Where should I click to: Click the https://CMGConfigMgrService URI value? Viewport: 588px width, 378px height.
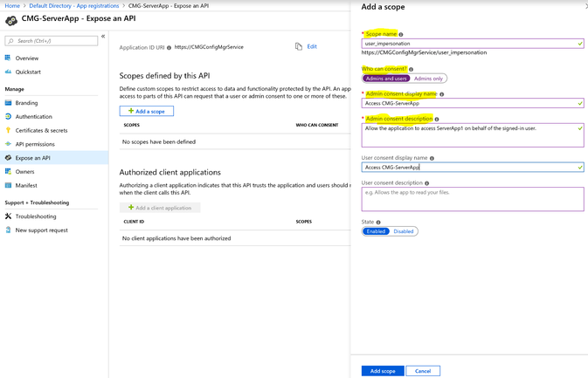click(x=209, y=47)
